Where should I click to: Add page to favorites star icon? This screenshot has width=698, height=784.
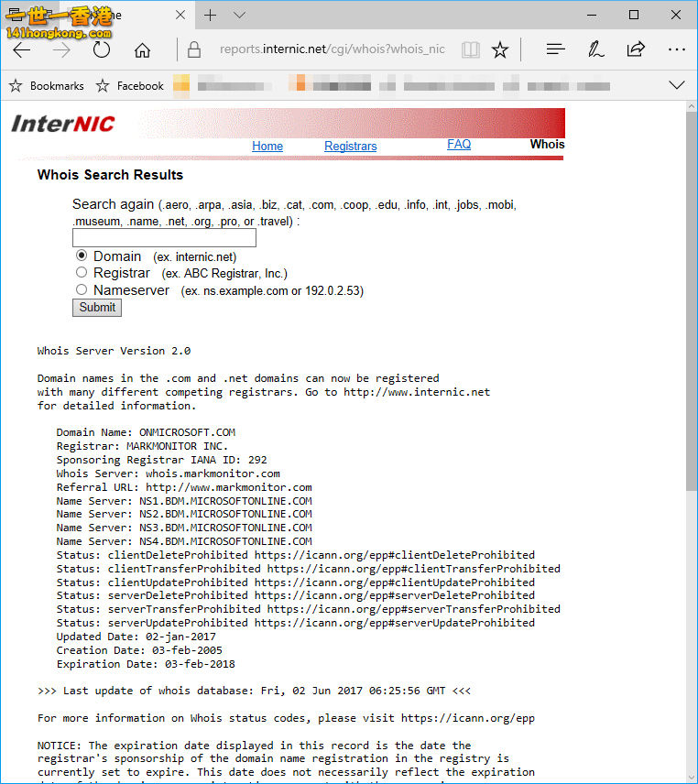[499, 49]
